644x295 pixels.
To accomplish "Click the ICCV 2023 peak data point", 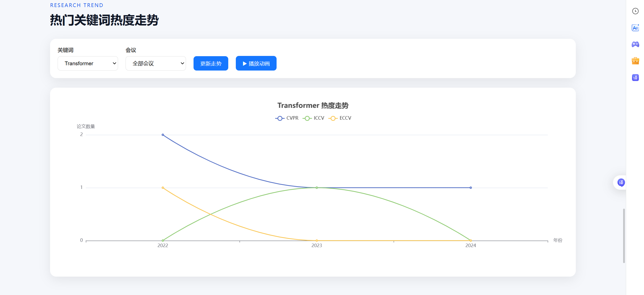I will tap(317, 188).
